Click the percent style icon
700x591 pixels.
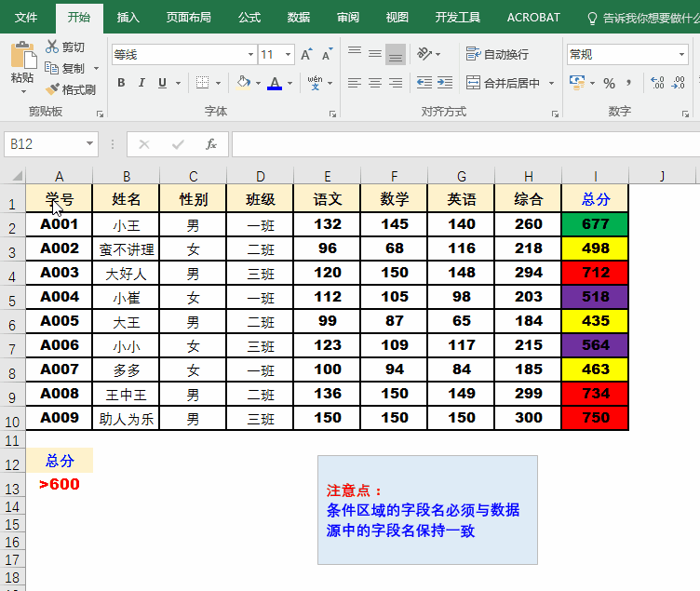pos(610,83)
